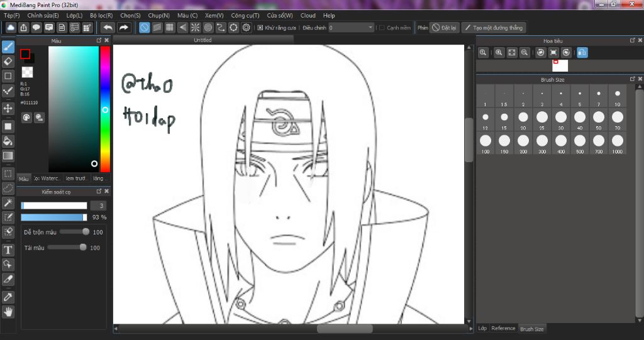Click the Tải màu slider

coord(67,247)
